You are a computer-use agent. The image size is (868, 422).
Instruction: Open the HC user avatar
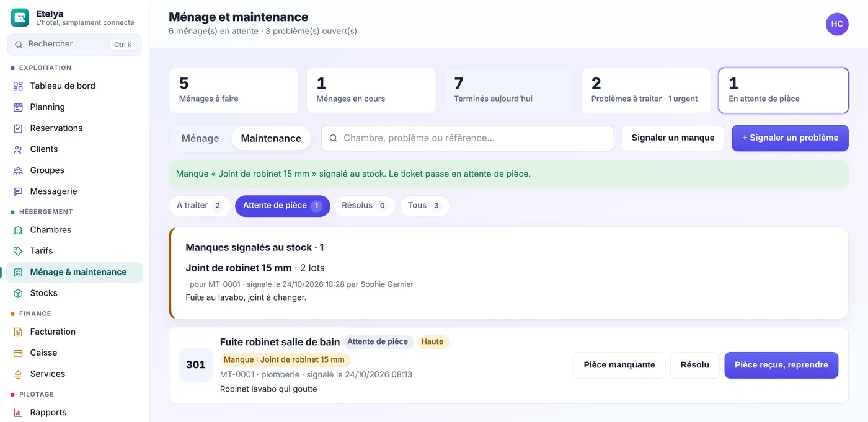click(837, 24)
